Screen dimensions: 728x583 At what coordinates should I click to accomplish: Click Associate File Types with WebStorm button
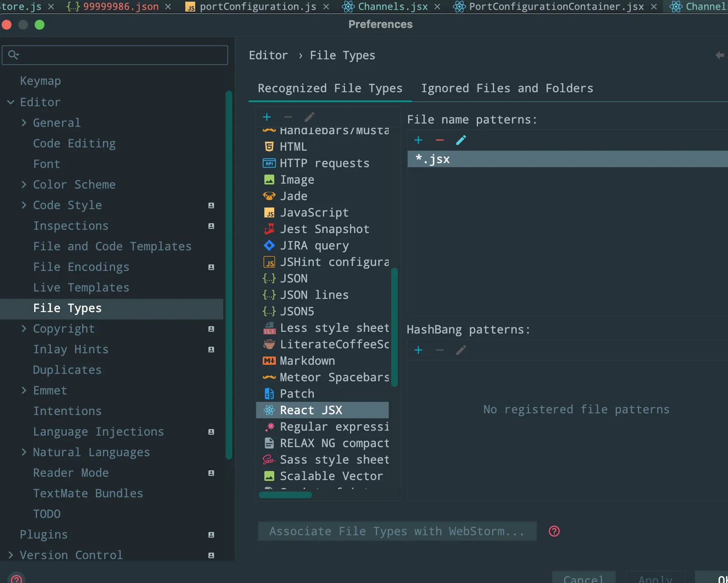[x=397, y=531]
